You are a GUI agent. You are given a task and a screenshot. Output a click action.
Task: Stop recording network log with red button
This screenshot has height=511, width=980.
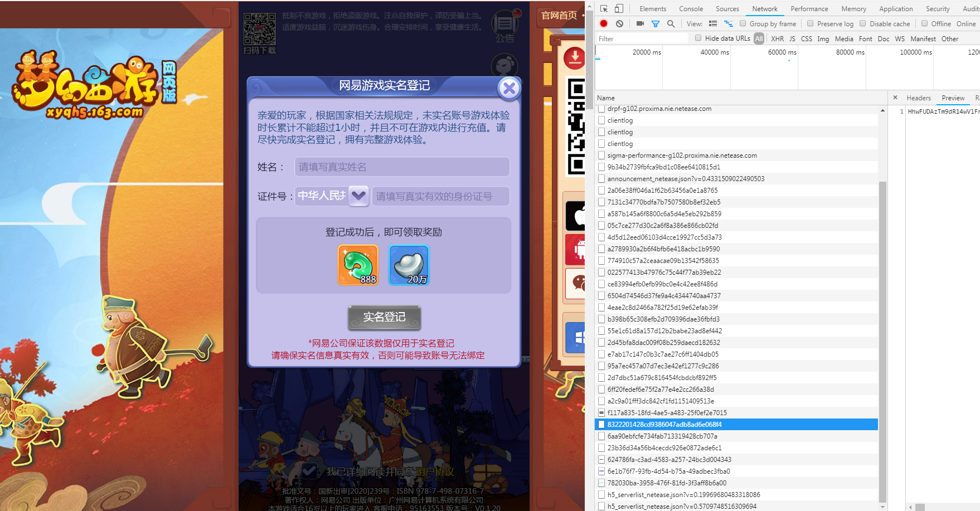(604, 23)
